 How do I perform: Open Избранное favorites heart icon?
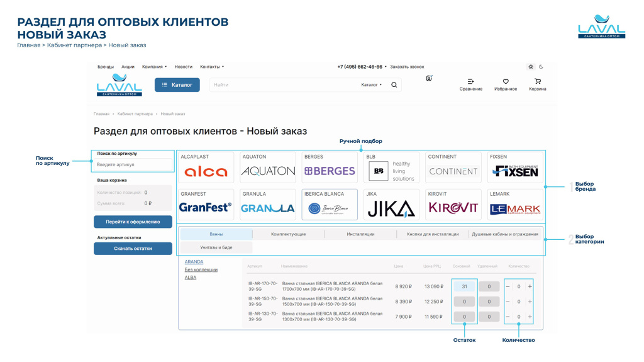(506, 81)
